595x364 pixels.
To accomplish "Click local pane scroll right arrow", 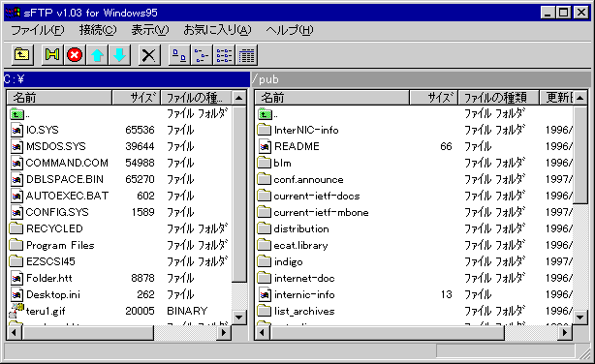I will point(224,333).
